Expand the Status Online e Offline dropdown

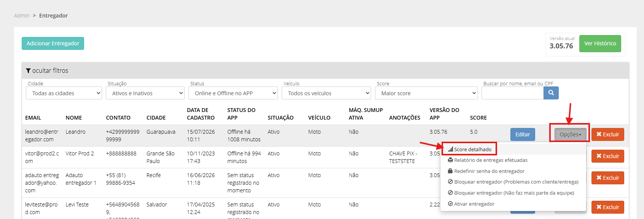click(233, 93)
